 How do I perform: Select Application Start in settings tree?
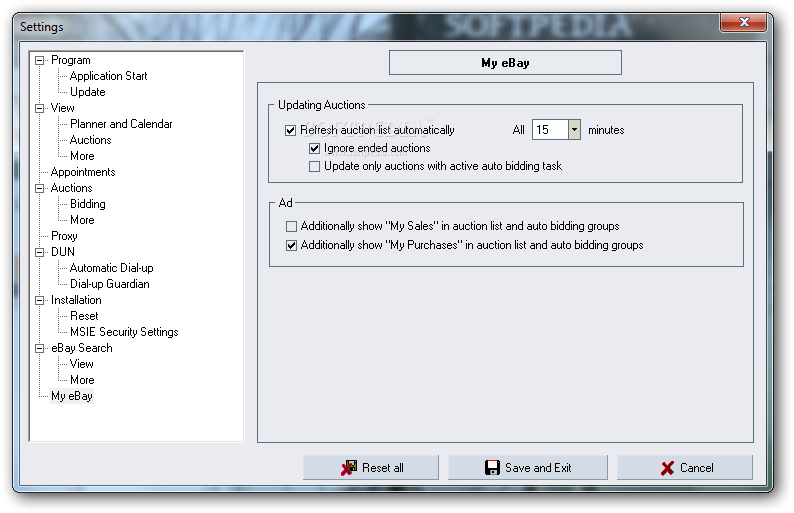pos(108,76)
